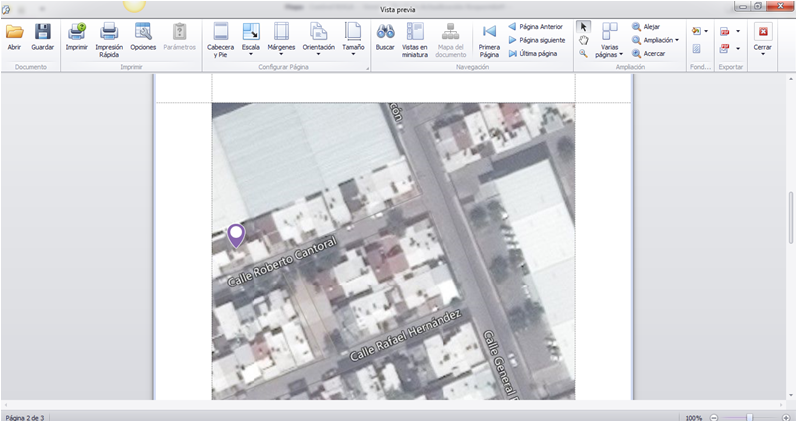Start Impresión Rápida quick print

point(109,40)
